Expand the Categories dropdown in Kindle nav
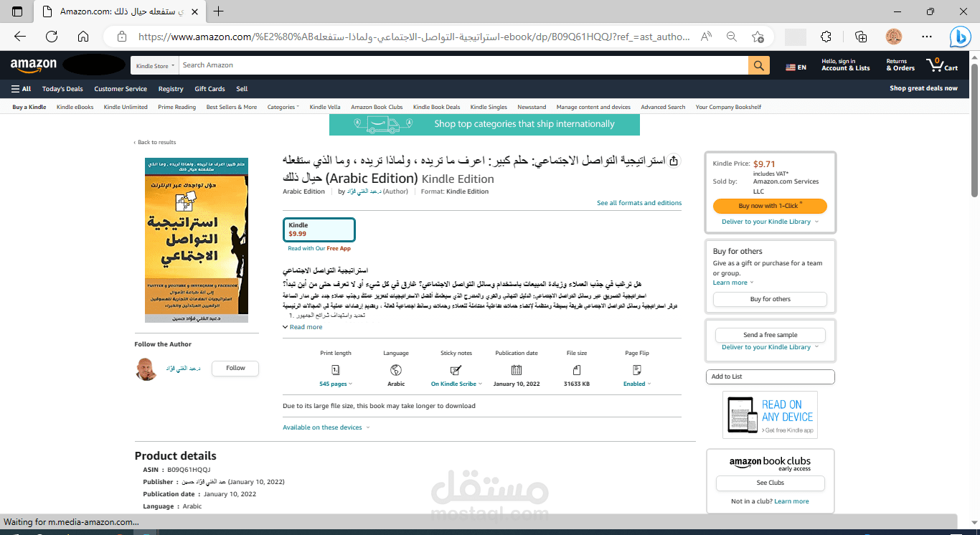The image size is (980, 535). tap(283, 107)
